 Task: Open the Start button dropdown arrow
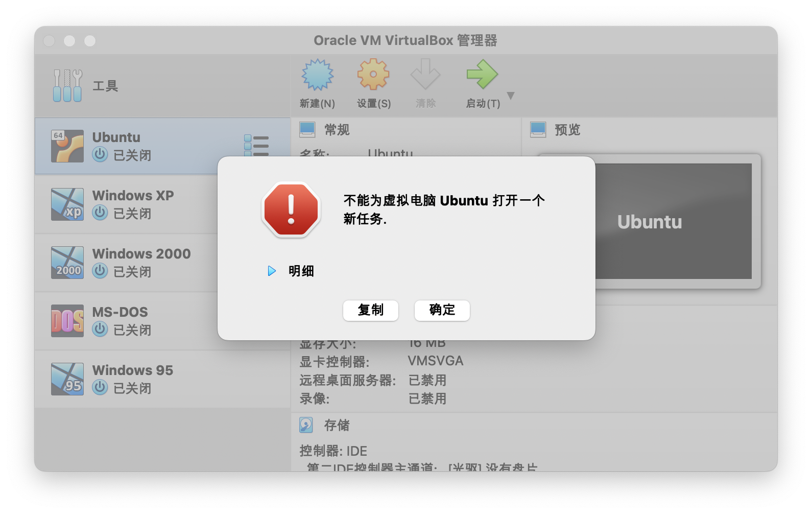pyautogui.click(x=511, y=96)
